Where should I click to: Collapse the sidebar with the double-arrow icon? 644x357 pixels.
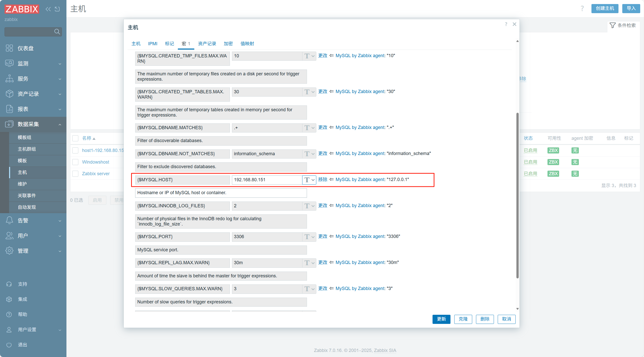(48, 9)
